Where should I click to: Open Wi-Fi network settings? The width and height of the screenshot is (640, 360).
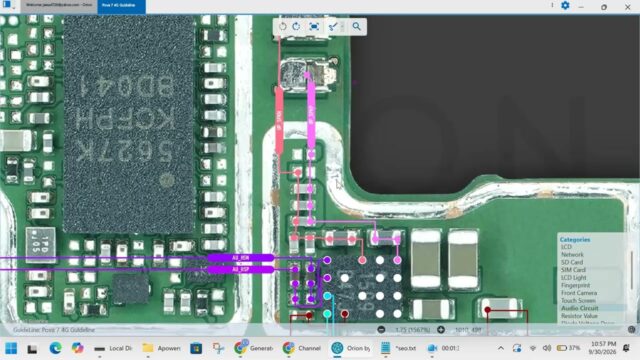[x=533, y=348]
